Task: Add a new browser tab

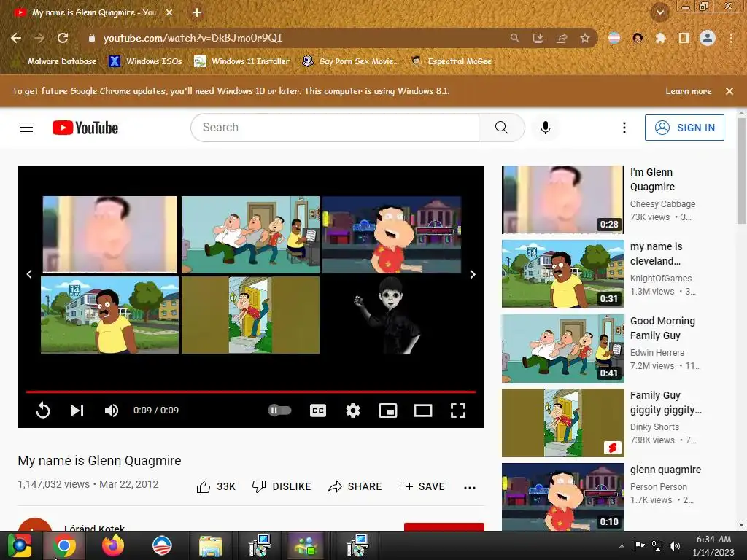Action: click(197, 12)
